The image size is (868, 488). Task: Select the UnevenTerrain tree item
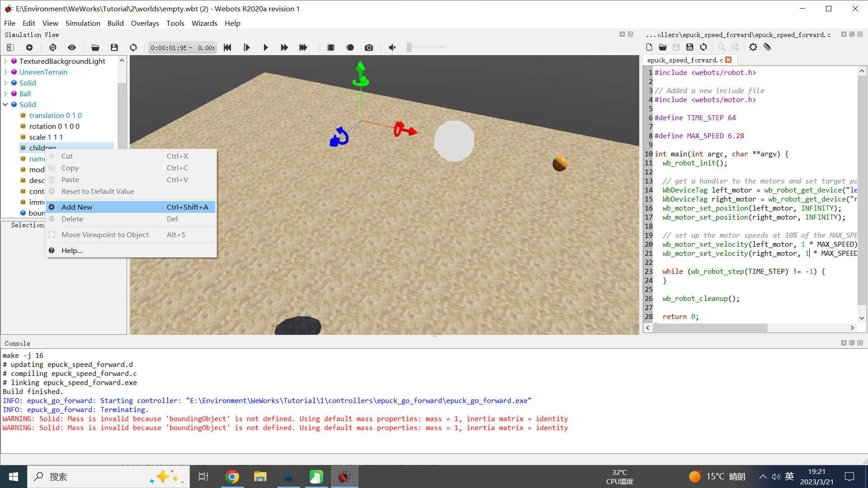point(43,72)
